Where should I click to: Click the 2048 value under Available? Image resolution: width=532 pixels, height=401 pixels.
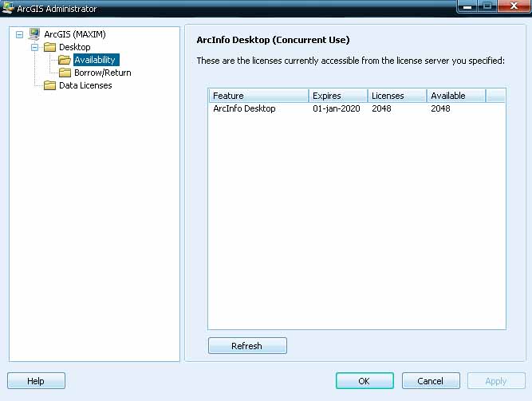click(440, 108)
